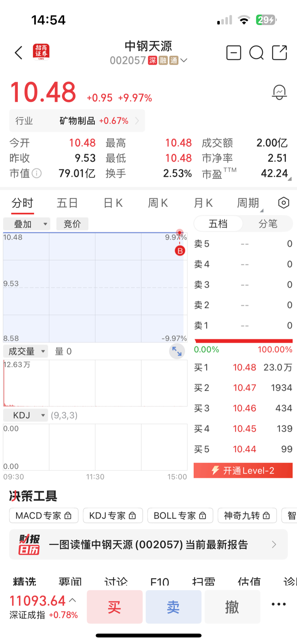This screenshot has width=297, height=644.
Task: Open the 叠加 overlay dropdown
Action: tap(27, 224)
